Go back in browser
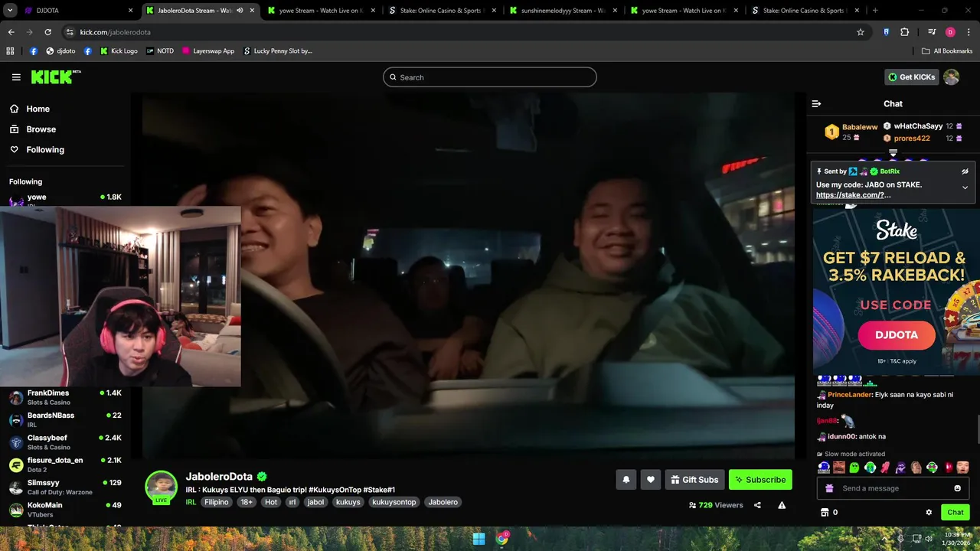 pos(11,32)
